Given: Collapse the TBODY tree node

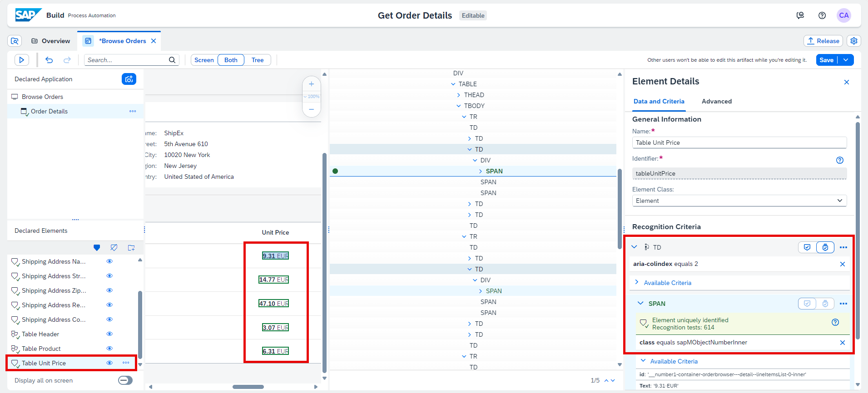Looking at the screenshot, I should point(458,106).
